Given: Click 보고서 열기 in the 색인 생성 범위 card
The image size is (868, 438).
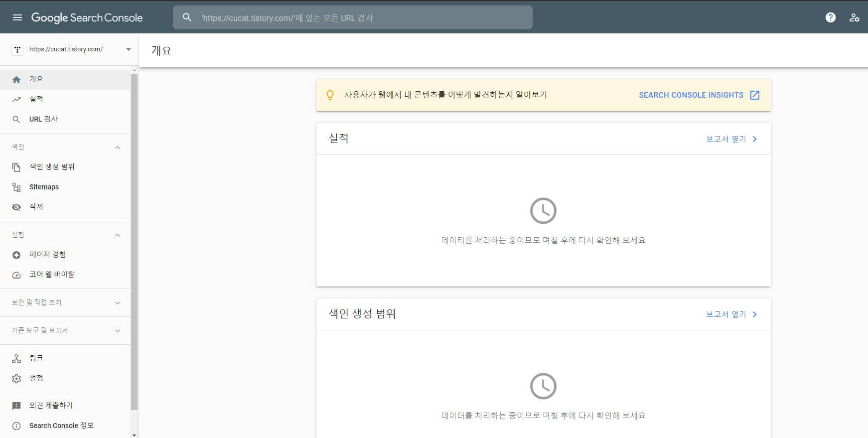Looking at the screenshot, I should pos(726,314).
